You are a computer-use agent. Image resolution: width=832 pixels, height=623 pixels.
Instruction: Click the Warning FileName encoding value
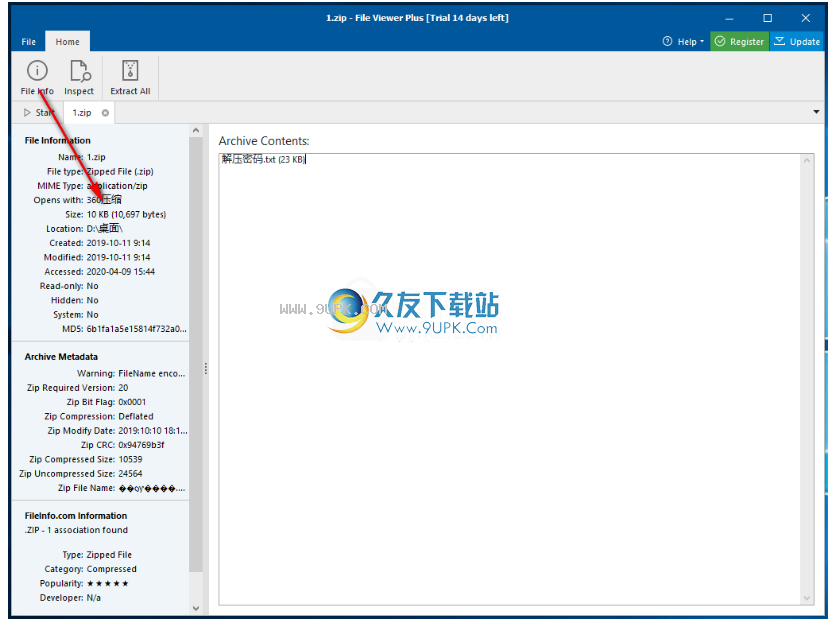tap(152, 374)
